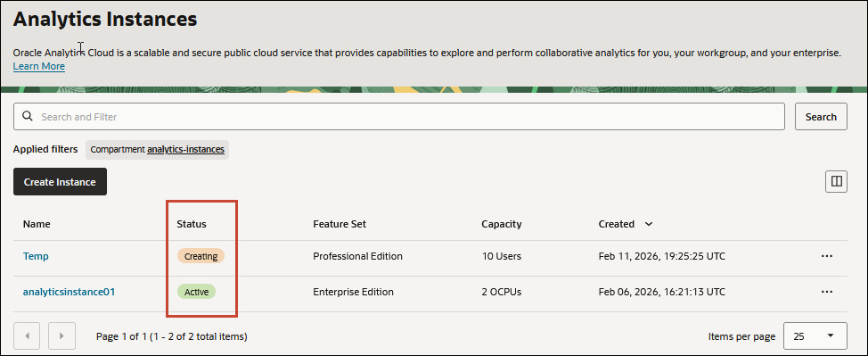Select the Enterprise Edition cell
The width and height of the screenshot is (868, 356).
click(x=353, y=292)
